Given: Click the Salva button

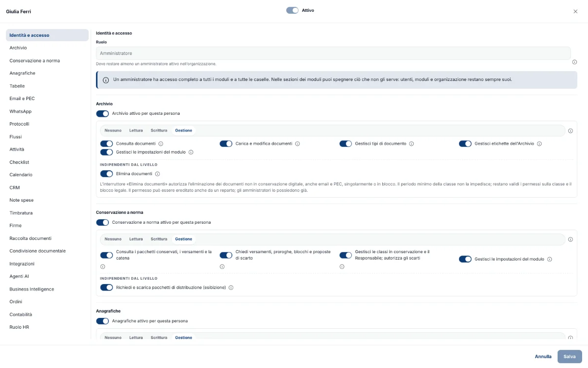Looking at the screenshot, I should [x=569, y=357].
